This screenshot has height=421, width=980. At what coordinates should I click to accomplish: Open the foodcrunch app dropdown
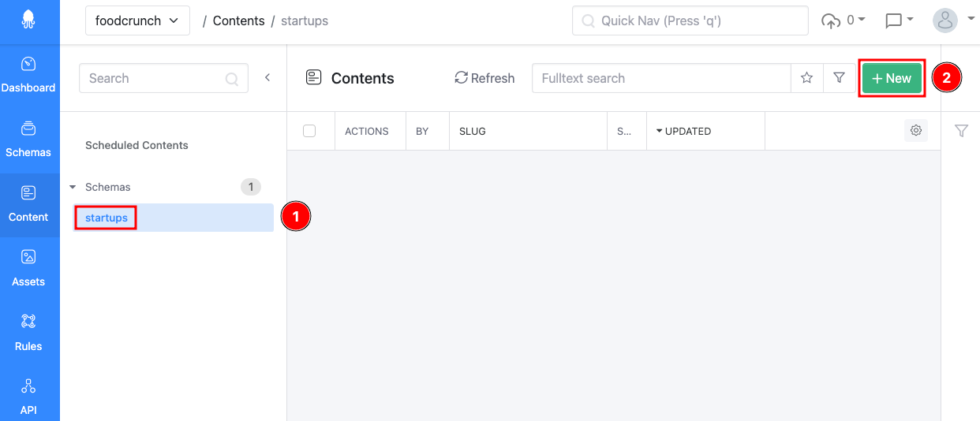point(137,20)
